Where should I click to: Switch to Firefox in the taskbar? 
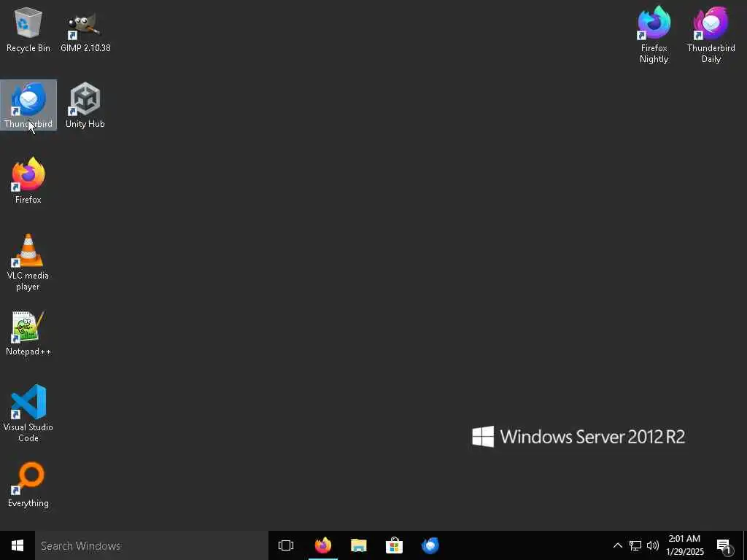pyautogui.click(x=323, y=545)
